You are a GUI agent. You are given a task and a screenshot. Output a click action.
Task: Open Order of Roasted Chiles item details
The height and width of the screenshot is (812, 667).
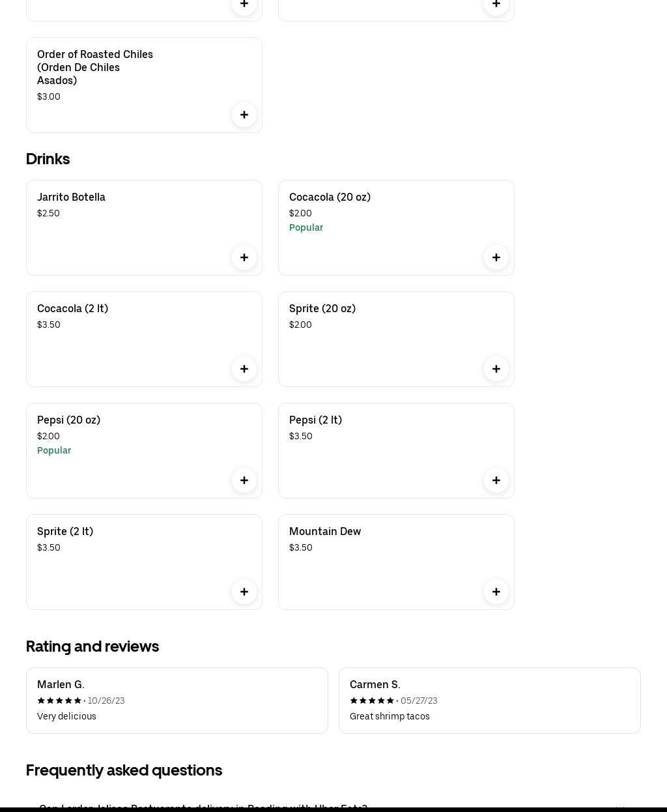(x=95, y=67)
